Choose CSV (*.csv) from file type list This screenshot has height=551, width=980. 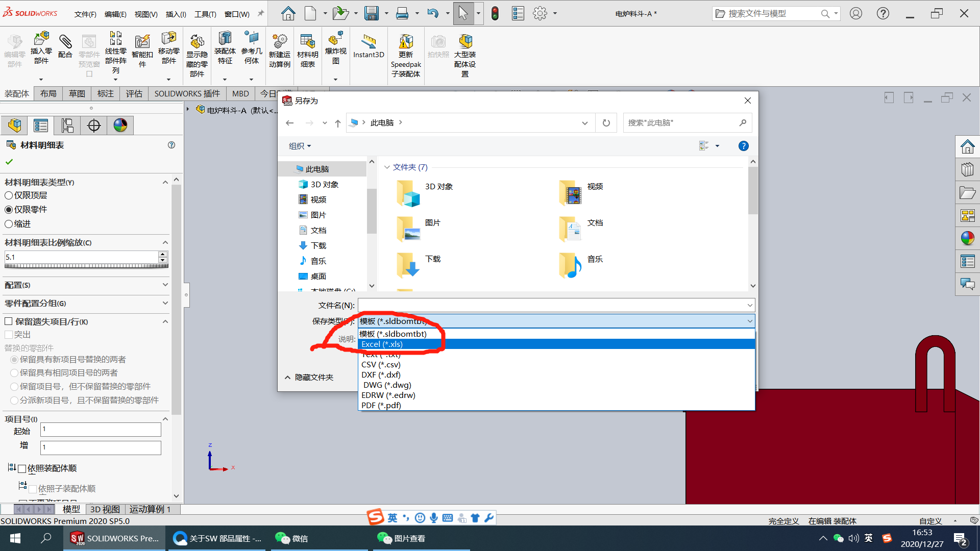click(381, 365)
